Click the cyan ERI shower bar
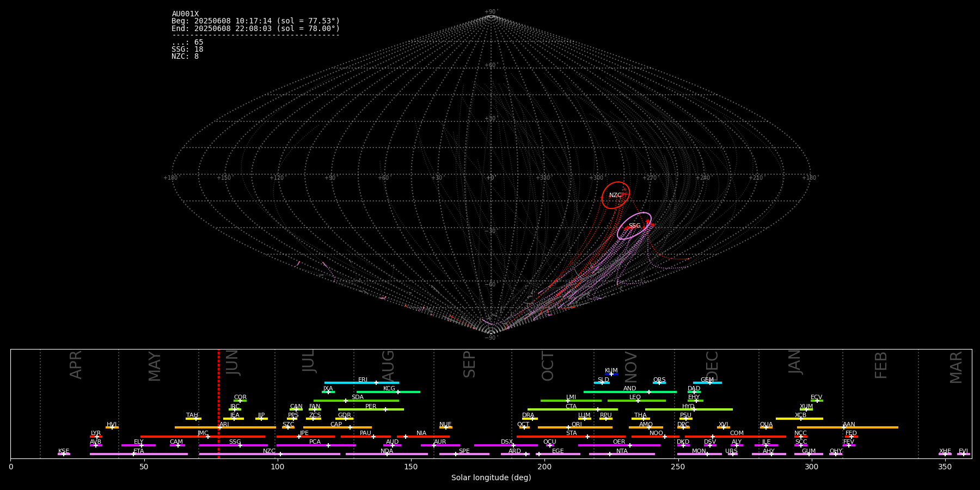 coord(362,383)
